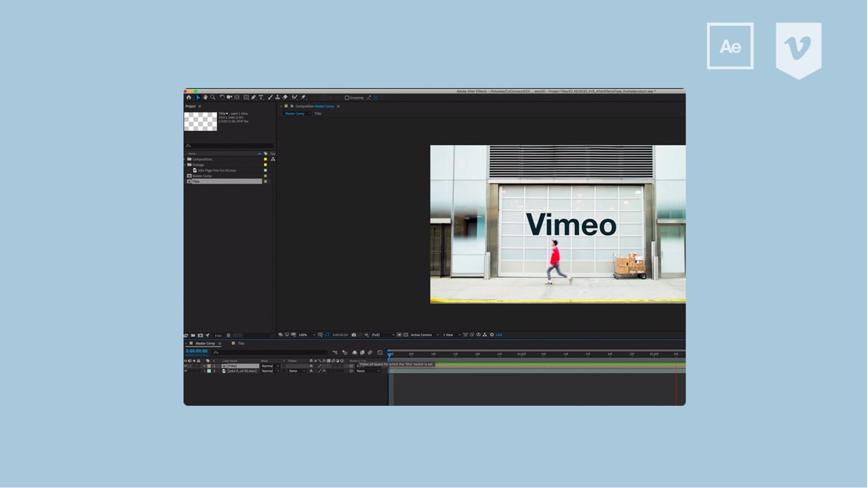Open the Project panel menu
868x488 pixels.
click(x=199, y=106)
